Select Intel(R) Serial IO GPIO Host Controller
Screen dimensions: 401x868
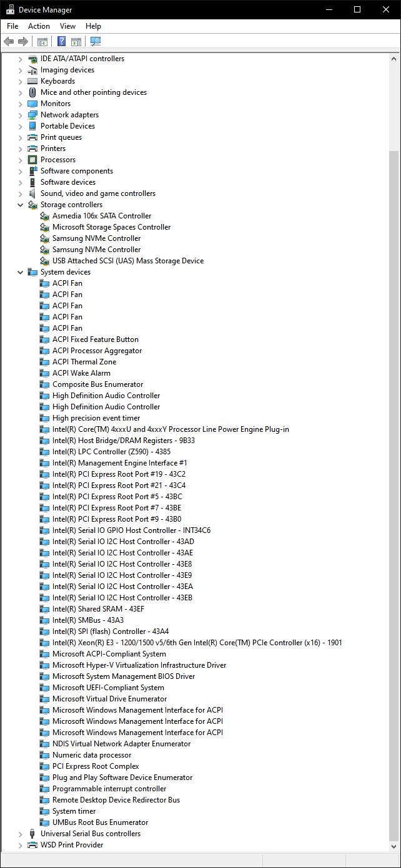[131, 530]
